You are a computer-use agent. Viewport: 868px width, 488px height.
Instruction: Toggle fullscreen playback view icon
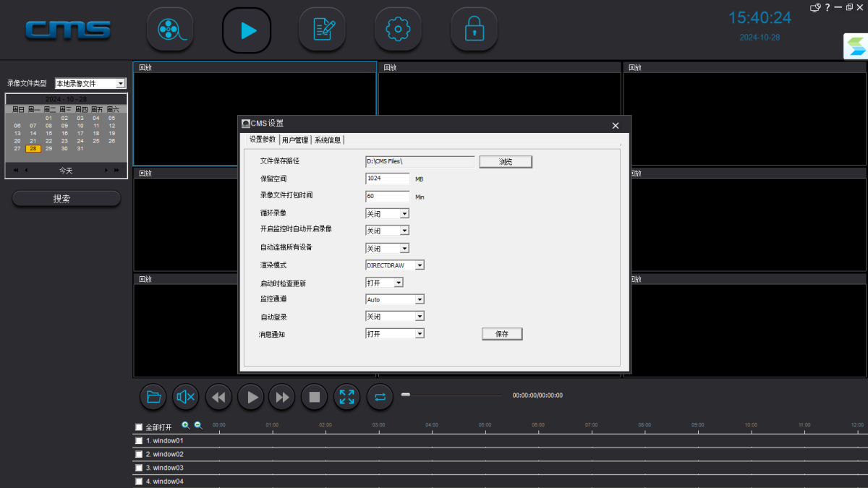(x=346, y=397)
